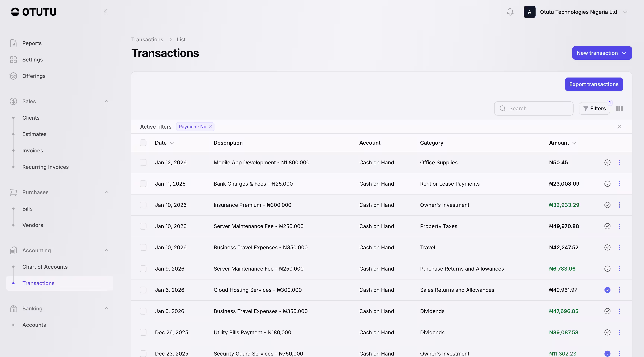Unmark reviewed on Cloud Hosting Services row
Image resolution: width=644 pixels, height=357 pixels.
(x=607, y=290)
